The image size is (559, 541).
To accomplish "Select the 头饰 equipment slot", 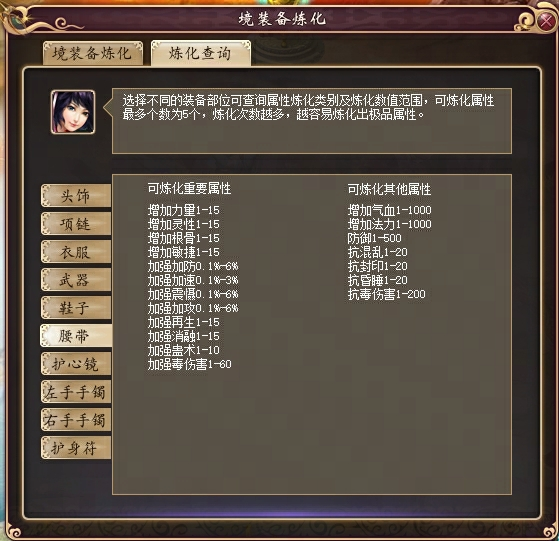I will 76,196.
